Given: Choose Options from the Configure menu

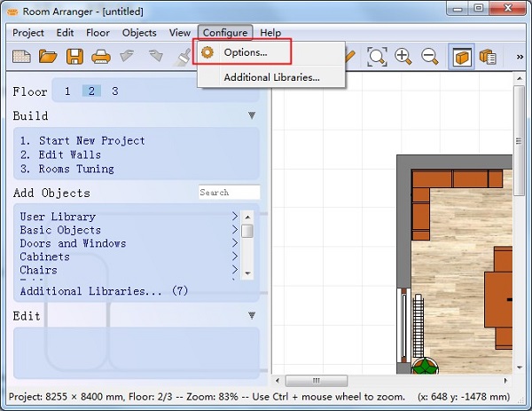Looking at the screenshot, I should pyautogui.click(x=245, y=53).
